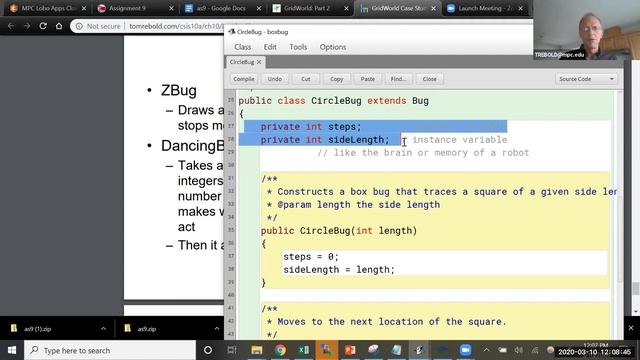Open the Windows Start menu
640x360 pixels.
click(12, 350)
